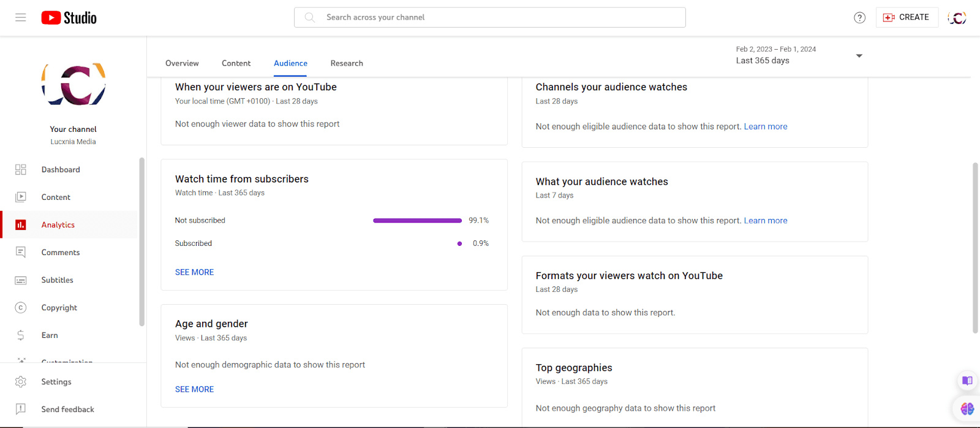Click the Your channel label

click(73, 129)
